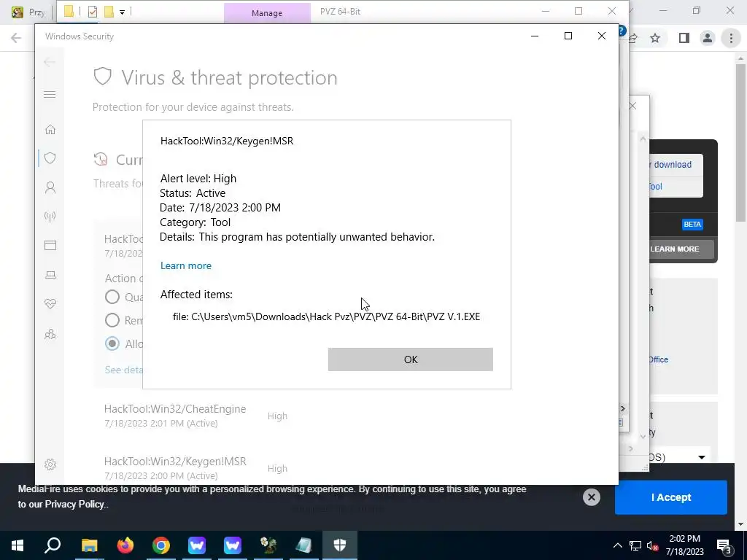Viewport: 747px width, 560px height.
Task: Switch to Google Chrome in the taskbar
Action: [161, 545]
